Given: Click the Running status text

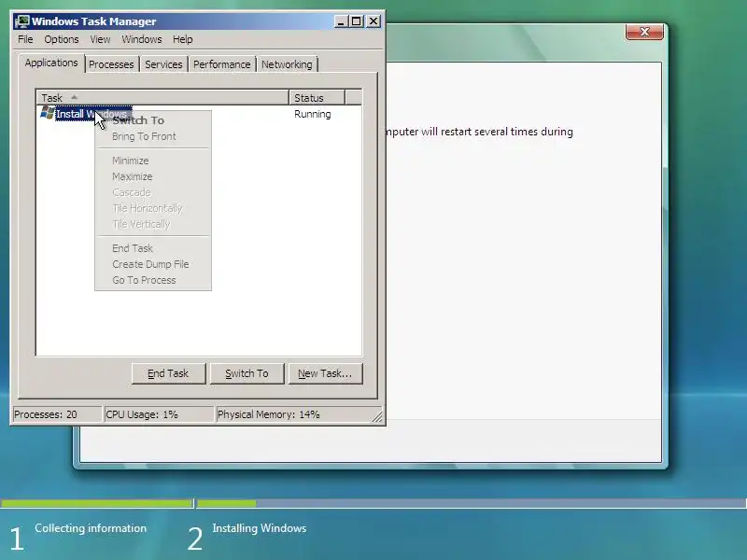Looking at the screenshot, I should pos(313,114).
